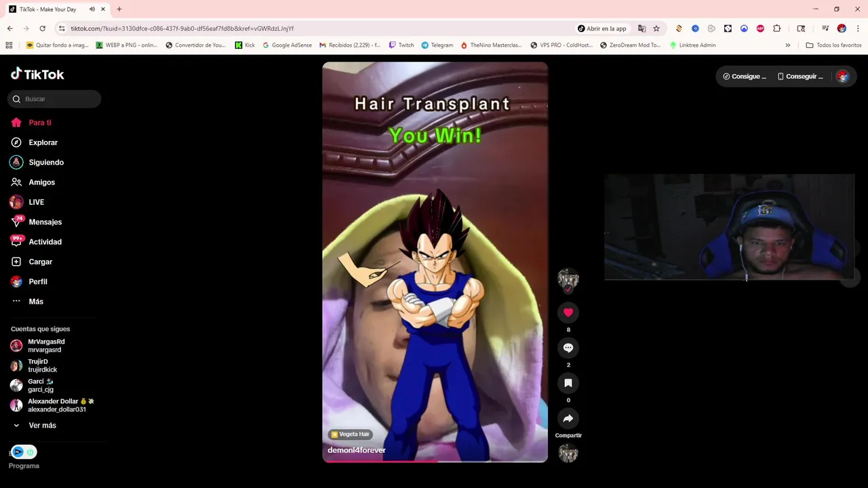Seek using the red video progress bar
The image size is (868, 488).
(x=435, y=461)
